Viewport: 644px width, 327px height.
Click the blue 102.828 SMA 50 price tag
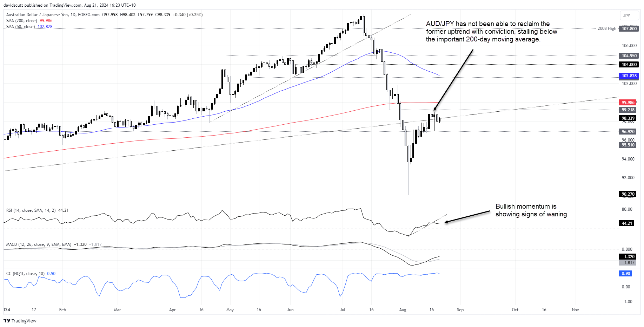click(x=629, y=76)
